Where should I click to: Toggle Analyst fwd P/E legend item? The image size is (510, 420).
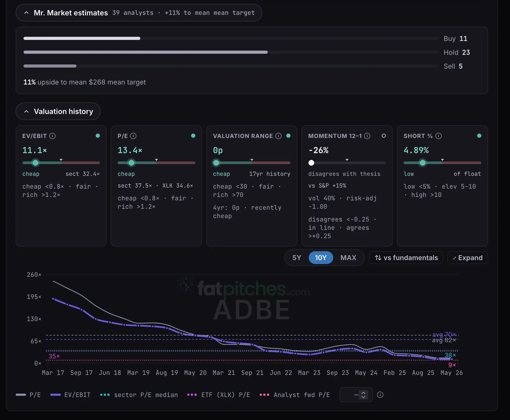(x=295, y=395)
